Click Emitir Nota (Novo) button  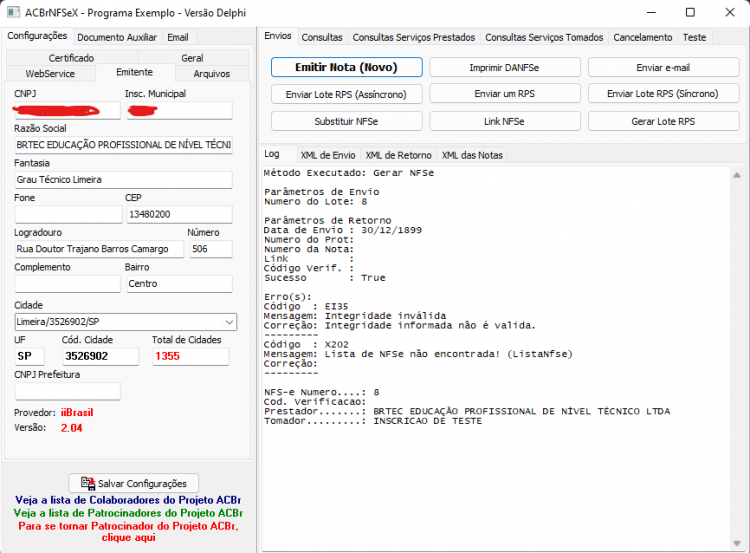coord(346,67)
